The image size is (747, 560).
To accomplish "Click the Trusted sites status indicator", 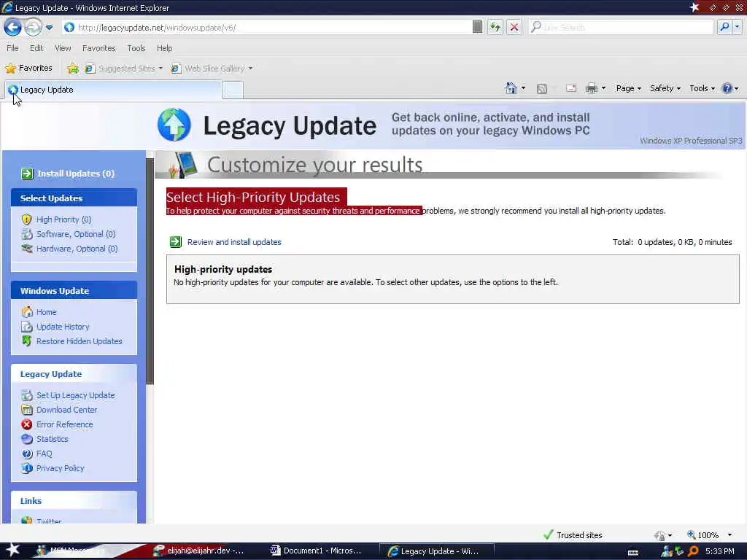I will point(573,534).
